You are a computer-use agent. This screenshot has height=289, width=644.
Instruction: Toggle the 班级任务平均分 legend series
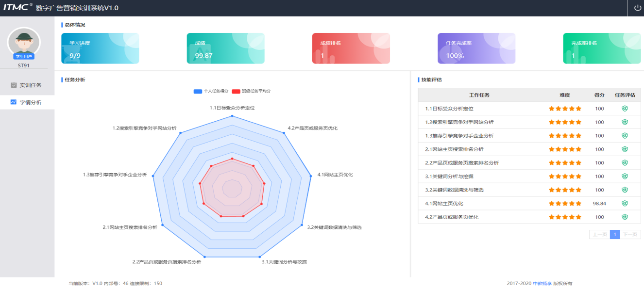tap(251, 91)
